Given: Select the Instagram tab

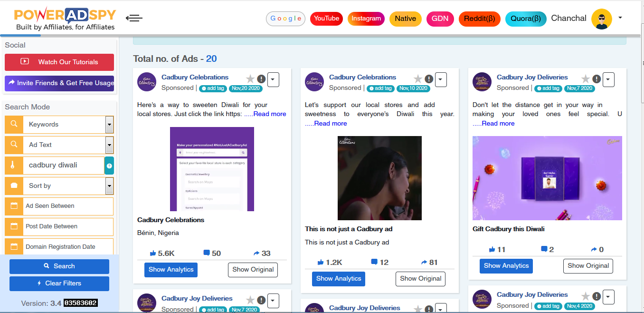Looking at the screenshot, I should tap(366, 19).
